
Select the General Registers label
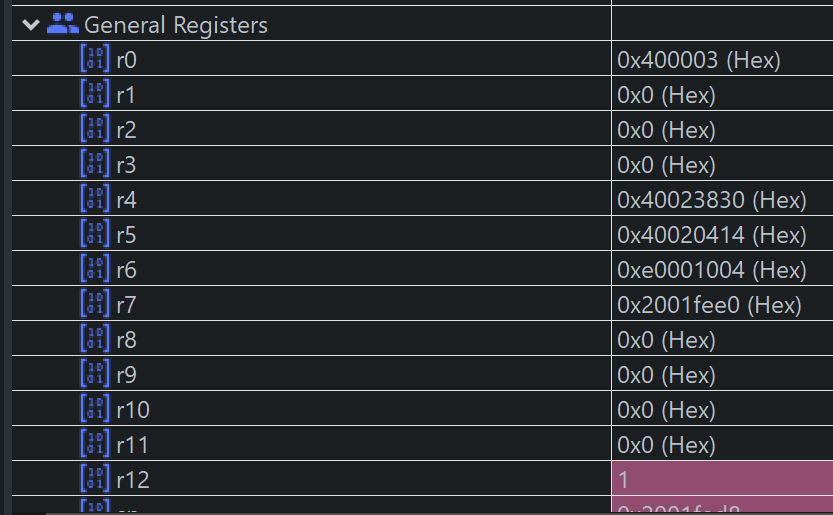point(176,25)
